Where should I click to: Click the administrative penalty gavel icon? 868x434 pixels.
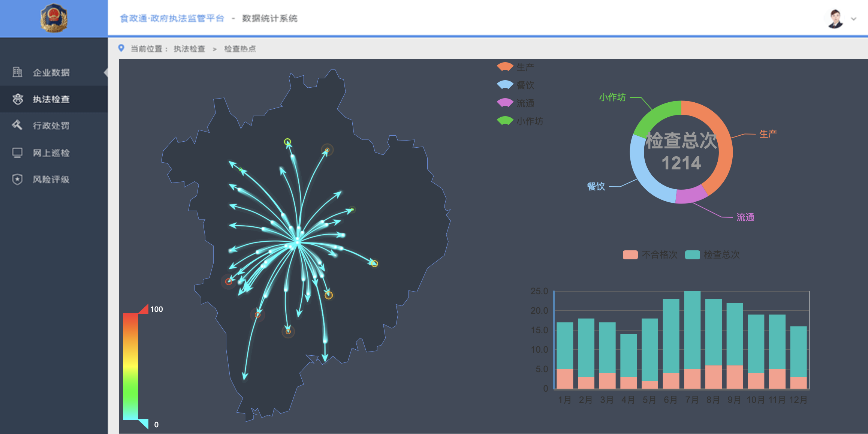tap(17, 125)
